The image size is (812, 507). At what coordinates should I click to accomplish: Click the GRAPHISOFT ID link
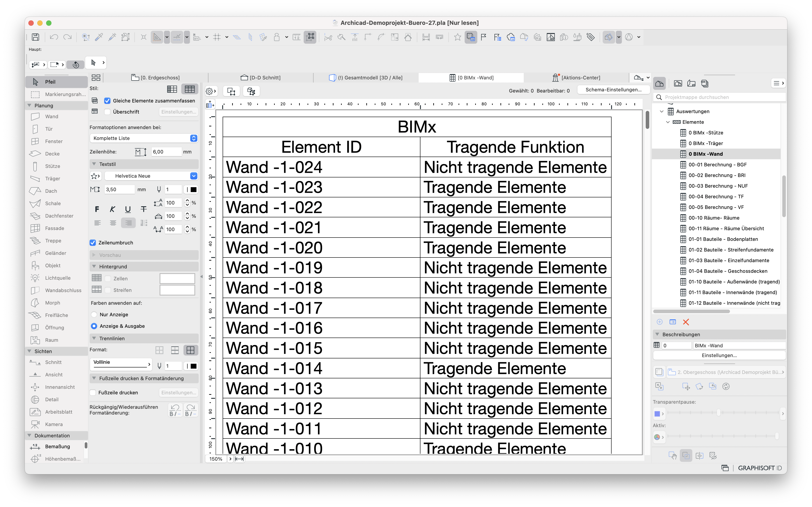[760, 468]
